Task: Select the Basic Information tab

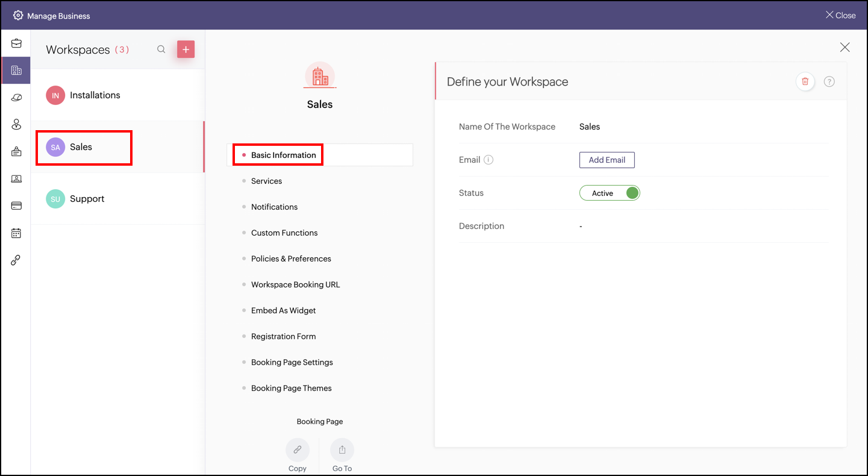Action: [283, 155]
